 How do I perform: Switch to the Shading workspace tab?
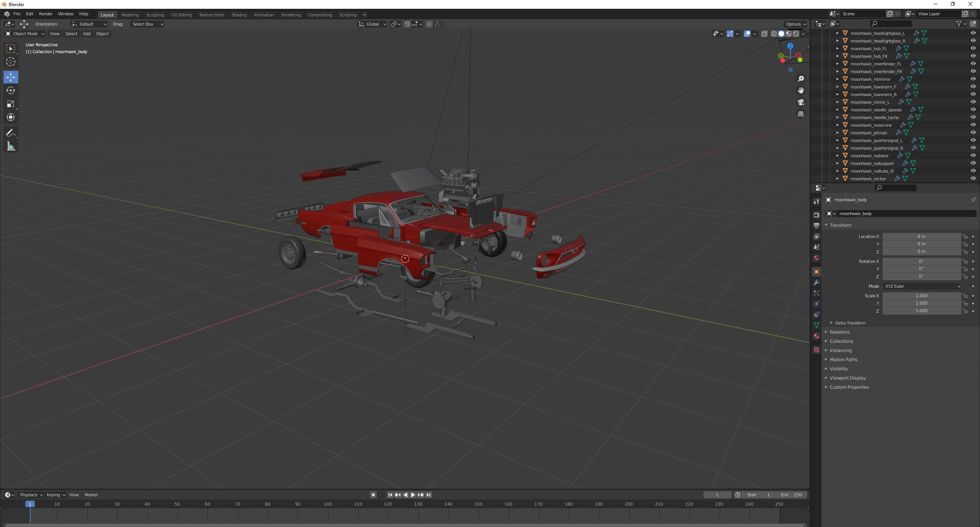(x=239, y=15)
